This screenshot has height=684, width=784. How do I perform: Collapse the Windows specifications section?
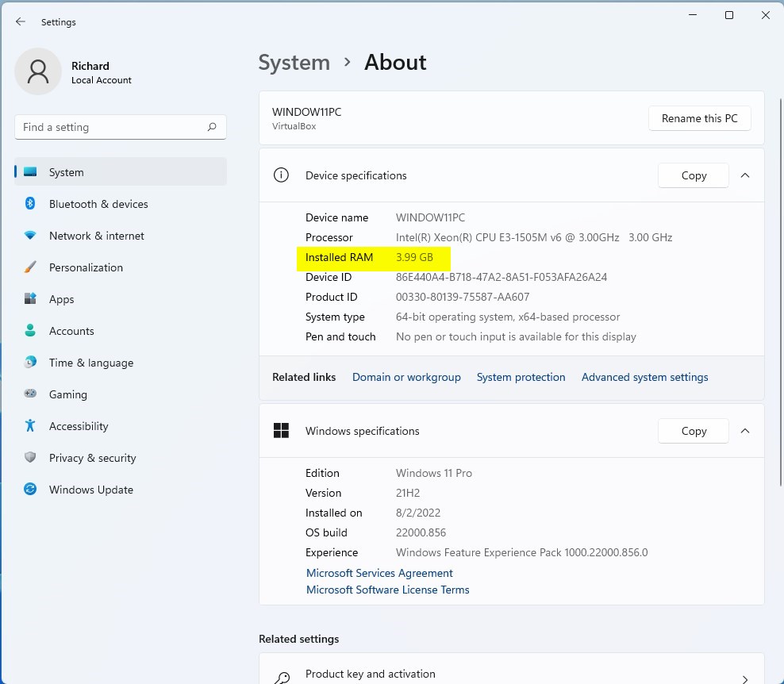(x=745, y=431)
